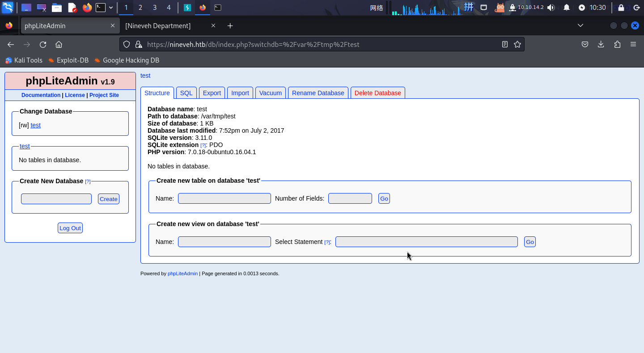
Task: Select the test database under Change Database
Action: pos(35,125)
